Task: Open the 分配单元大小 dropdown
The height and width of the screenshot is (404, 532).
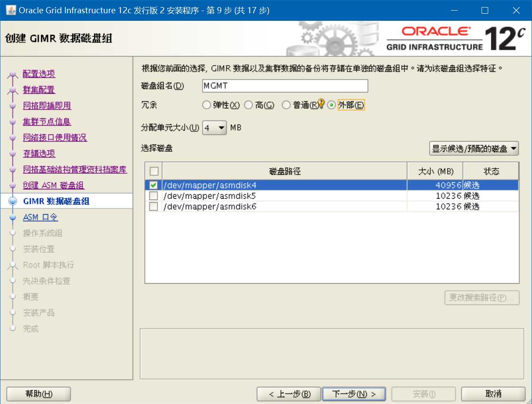Action: click(x=215, y=128)
